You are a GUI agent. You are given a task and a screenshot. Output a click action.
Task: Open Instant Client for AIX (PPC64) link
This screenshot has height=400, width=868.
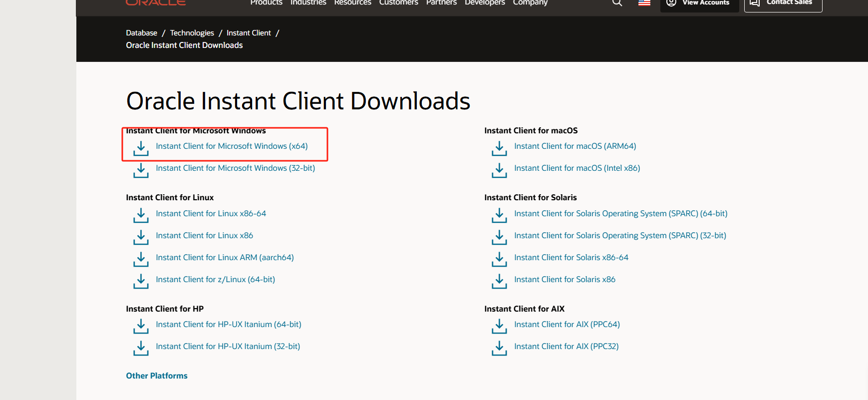pyautogui.click(x=567, y=325)
